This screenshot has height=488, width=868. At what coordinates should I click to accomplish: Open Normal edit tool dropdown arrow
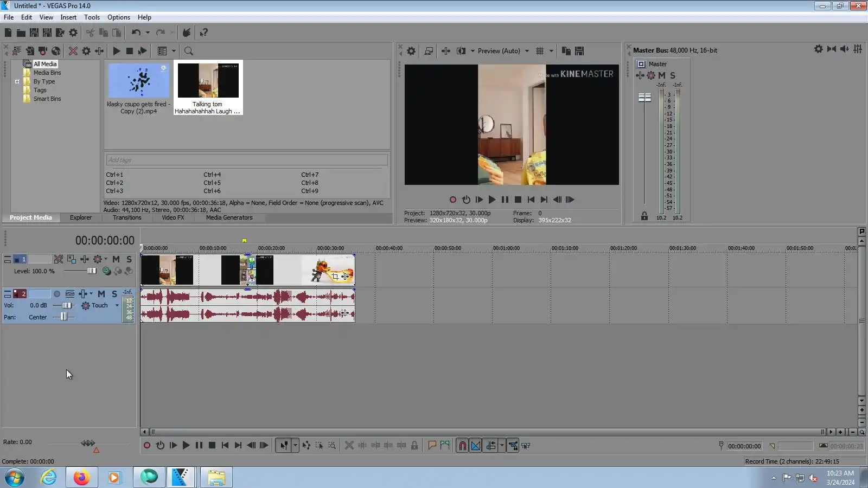point(295,446)
